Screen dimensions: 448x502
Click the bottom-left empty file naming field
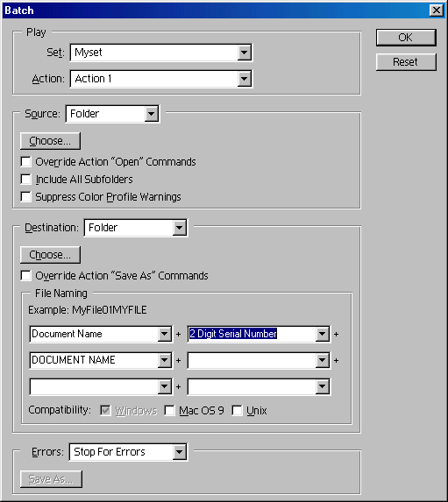101,386
